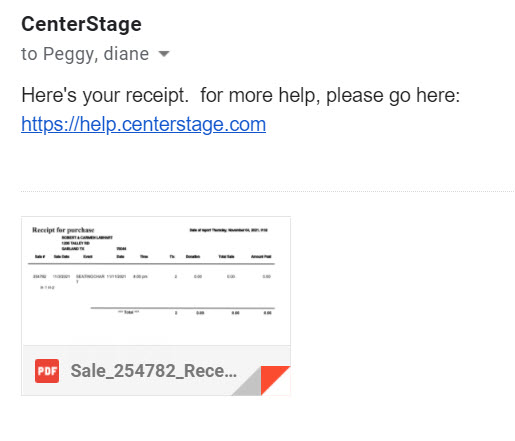Click the Amount Paid column header in preview

tap(261, 257)
